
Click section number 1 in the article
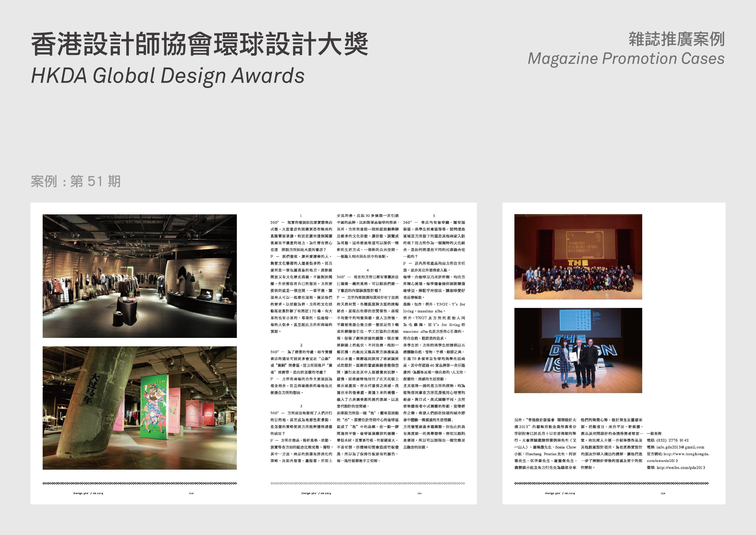[301, 216]
